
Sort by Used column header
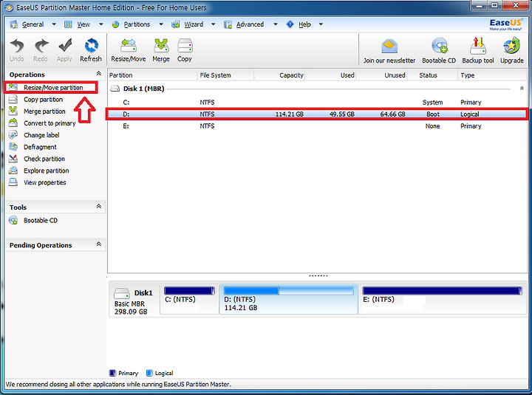tap(331, 75)
